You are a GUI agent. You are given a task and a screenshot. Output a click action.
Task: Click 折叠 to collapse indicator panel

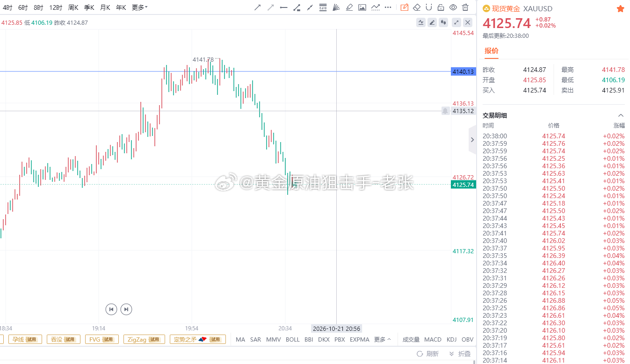pos(460,354)
